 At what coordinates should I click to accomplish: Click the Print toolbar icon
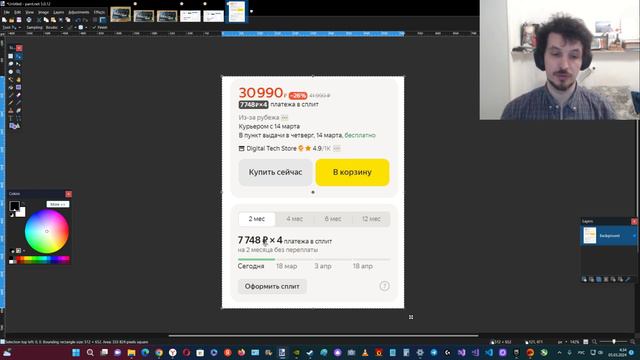pyautogui.click(x=29, y=20)
